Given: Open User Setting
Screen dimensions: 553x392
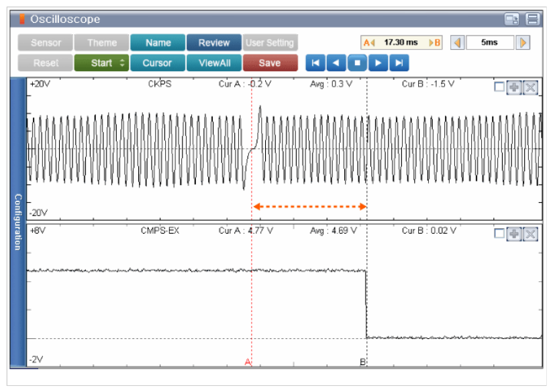Looking at the screenshot, I should [270, 43].
